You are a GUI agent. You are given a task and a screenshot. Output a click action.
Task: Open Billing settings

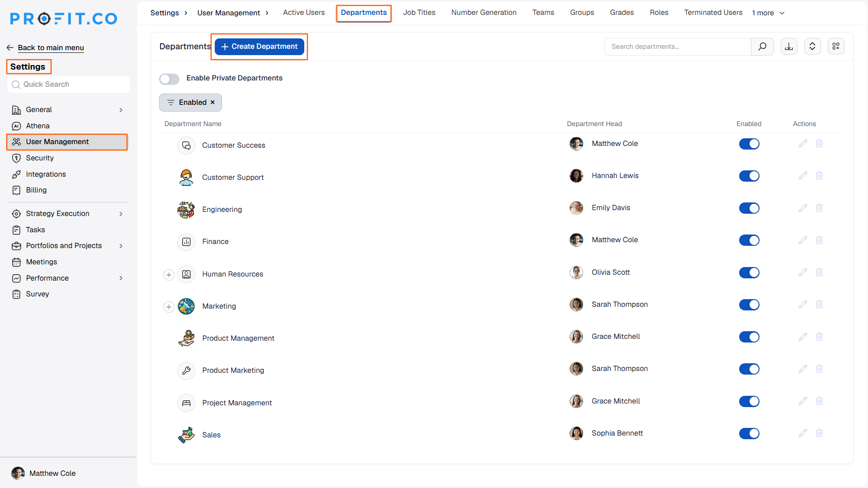[x=36, y=190]
